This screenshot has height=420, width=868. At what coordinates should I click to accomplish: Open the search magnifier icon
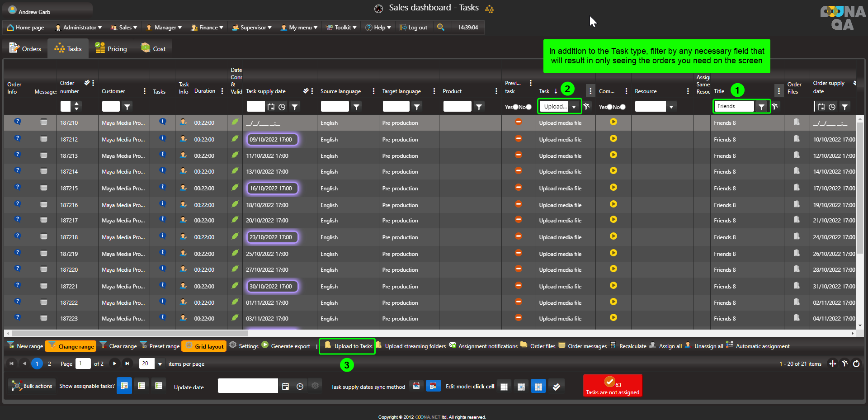point(441,28)
